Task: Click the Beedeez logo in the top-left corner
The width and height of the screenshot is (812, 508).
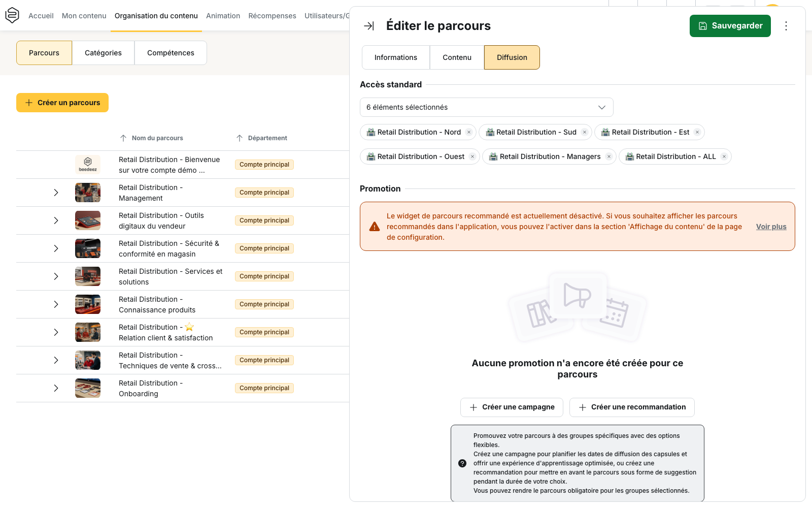Action: pos(12,15)
